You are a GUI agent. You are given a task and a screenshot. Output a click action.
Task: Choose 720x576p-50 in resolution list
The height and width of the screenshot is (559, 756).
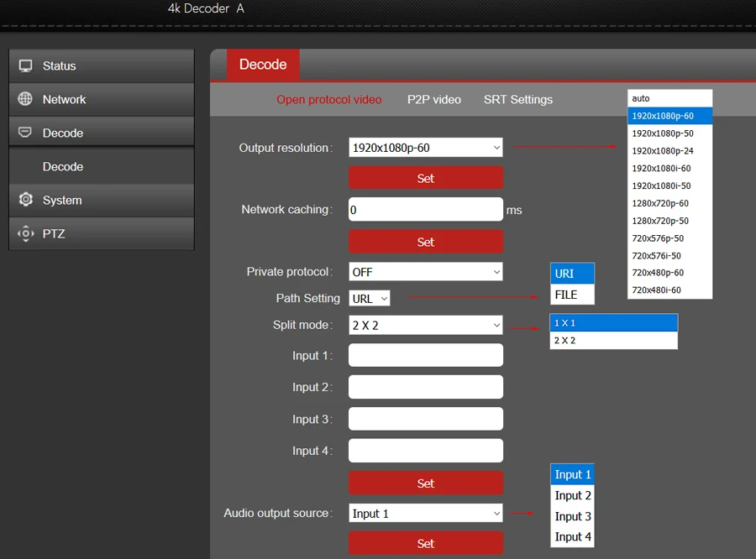(669, 238)
